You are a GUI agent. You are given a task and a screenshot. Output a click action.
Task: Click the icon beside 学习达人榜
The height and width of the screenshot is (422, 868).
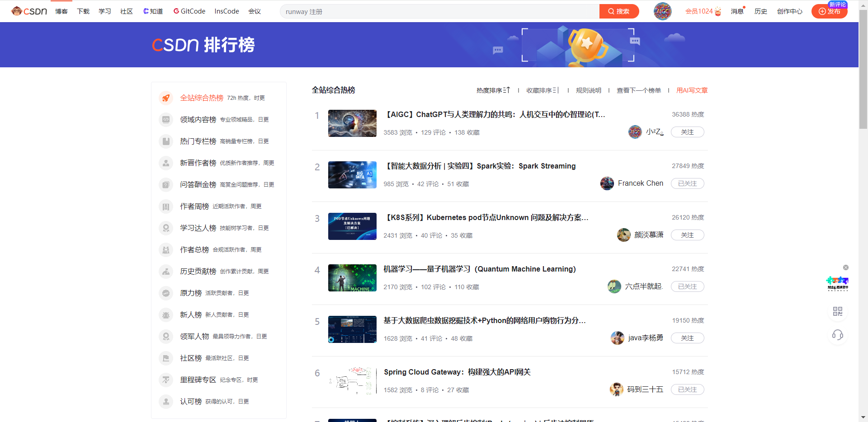pyautogui.click(x=166, y=228)
